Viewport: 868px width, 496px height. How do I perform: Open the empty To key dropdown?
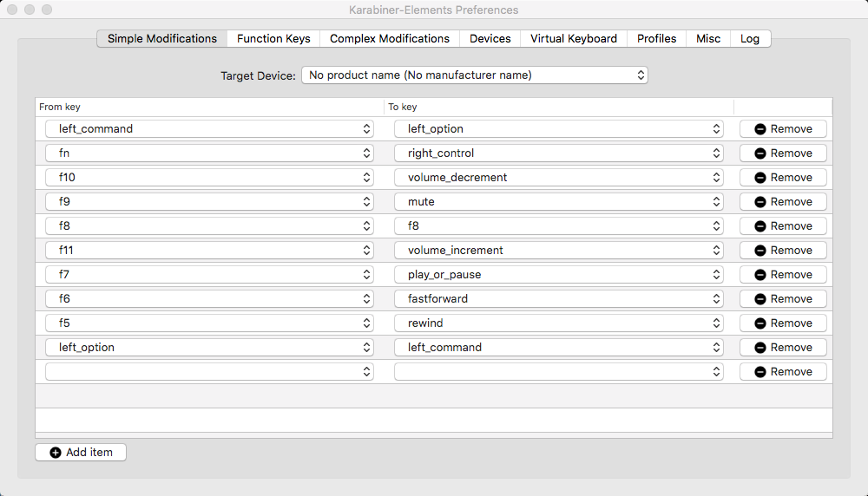(x=558, y=372)
